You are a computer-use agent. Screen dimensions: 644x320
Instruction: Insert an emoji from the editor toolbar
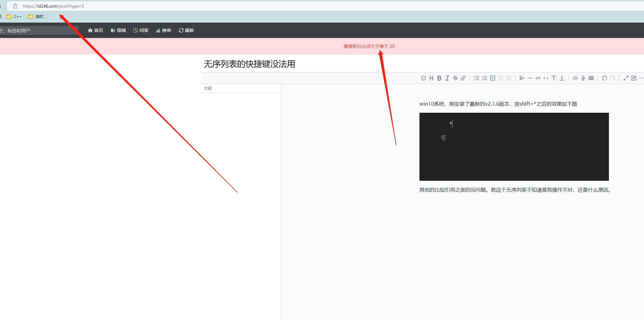pyautogui.click(x=423, y=78)
